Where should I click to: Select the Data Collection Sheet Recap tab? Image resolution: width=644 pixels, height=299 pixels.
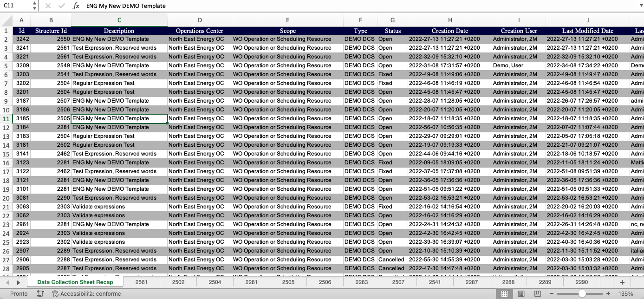[75, 282]
